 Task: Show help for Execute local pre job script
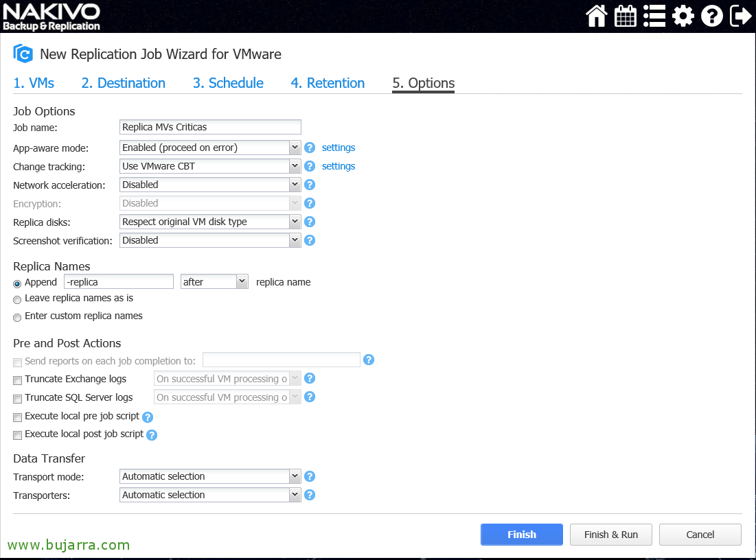(148, 417)
